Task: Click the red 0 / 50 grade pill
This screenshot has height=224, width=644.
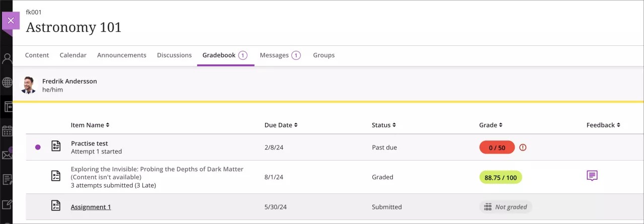Action: tap(497, 147)
